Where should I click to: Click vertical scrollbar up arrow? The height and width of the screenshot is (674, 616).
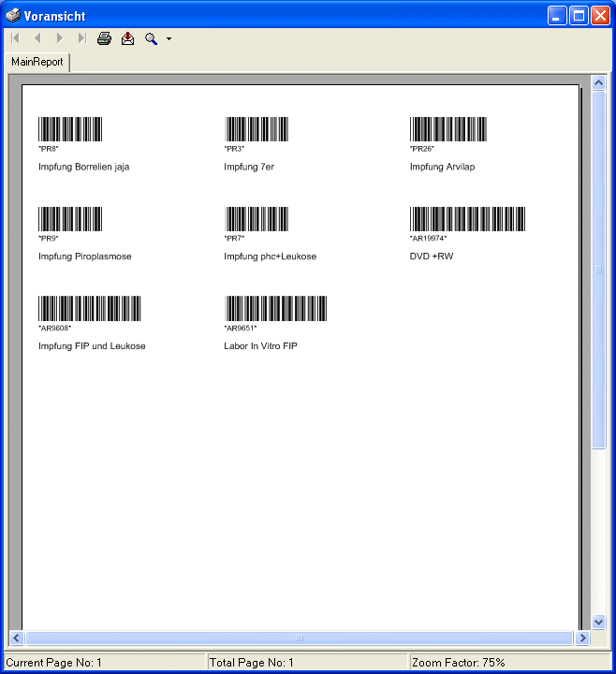[x=599, y=82]
